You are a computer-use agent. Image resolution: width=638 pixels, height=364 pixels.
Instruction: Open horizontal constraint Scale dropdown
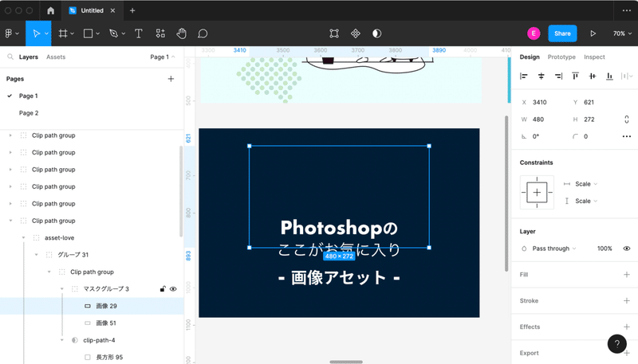pyautogui.click(x=586, y=184)
